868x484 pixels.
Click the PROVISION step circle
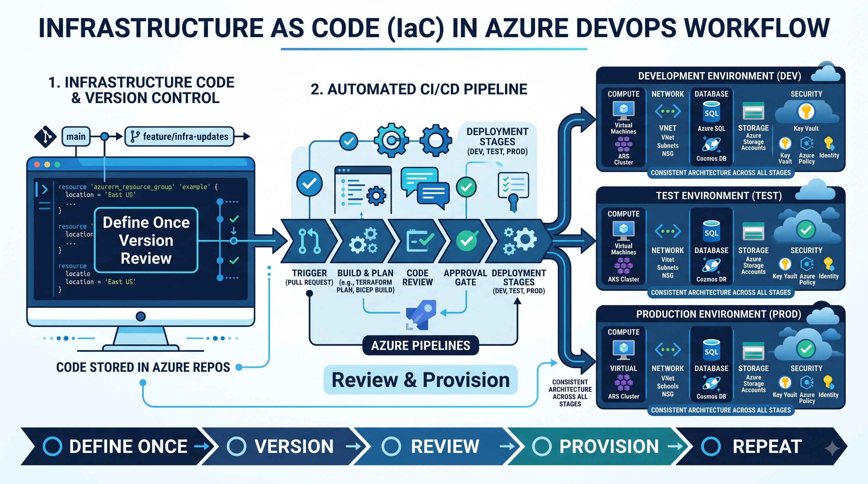[x=542, y=446]
